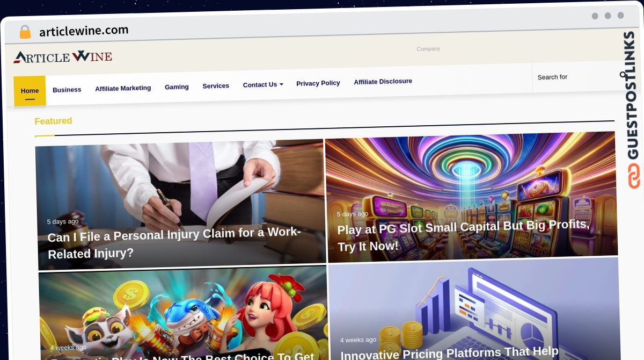The width and height of the screenshot is (644, 360).
Task: Click the '5 days ago' date on injury article
Action: (x=63, y=221)
